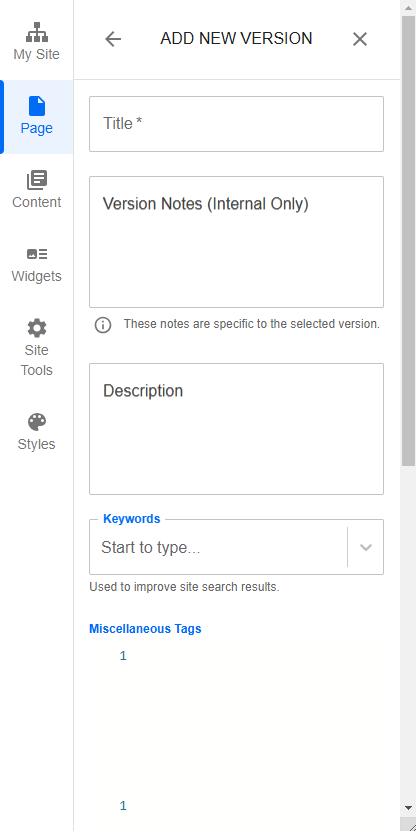Click 'Used to improve site search results.' text

tap(184, 587)
